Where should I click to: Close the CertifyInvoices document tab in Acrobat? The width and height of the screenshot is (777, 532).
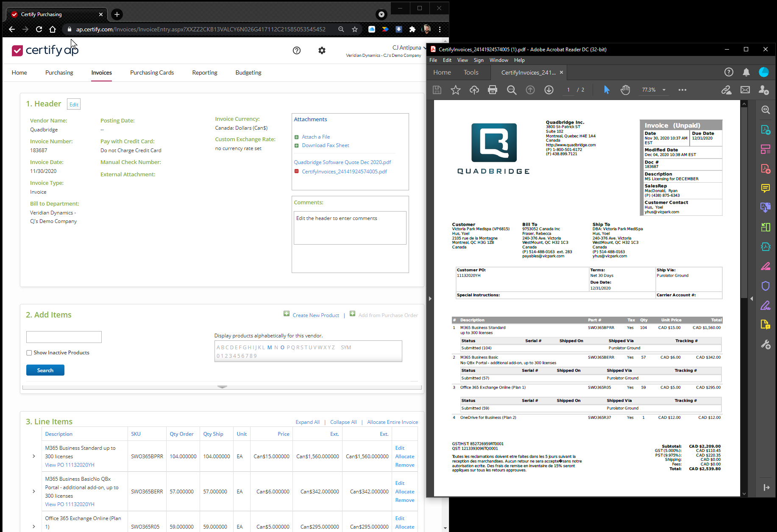coord(561,72)
